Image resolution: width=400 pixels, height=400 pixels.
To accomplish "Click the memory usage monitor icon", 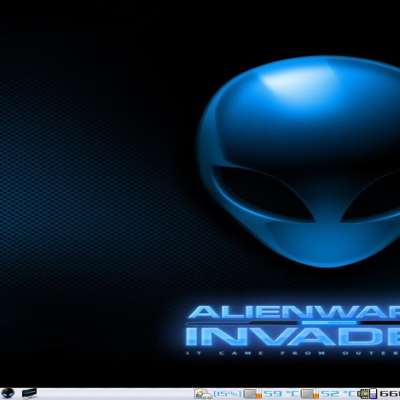I will click(367, 394).
